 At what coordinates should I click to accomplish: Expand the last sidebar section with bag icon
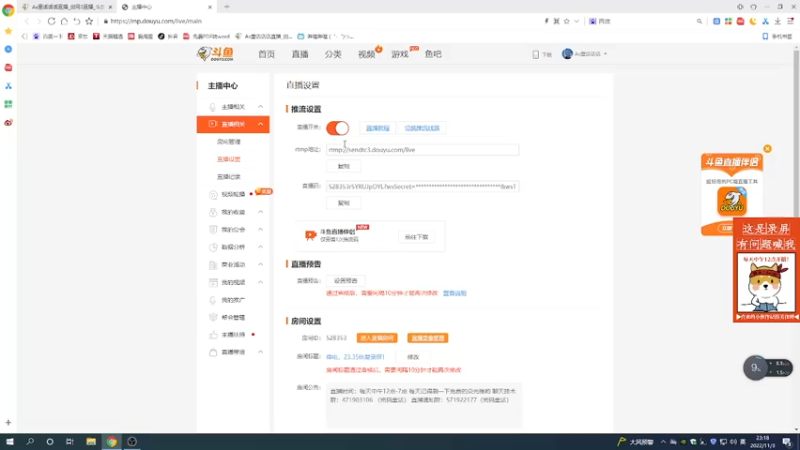coord(233,352)
